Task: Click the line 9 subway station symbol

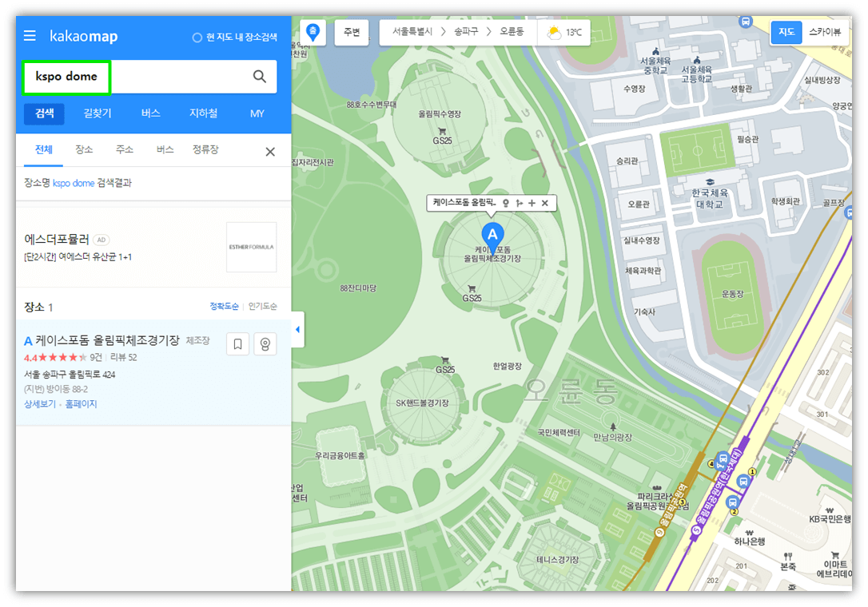Action: point(659,532)
